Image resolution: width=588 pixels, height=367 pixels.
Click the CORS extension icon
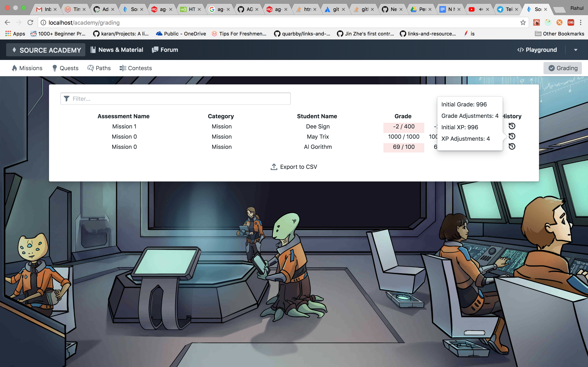(571, 23)
